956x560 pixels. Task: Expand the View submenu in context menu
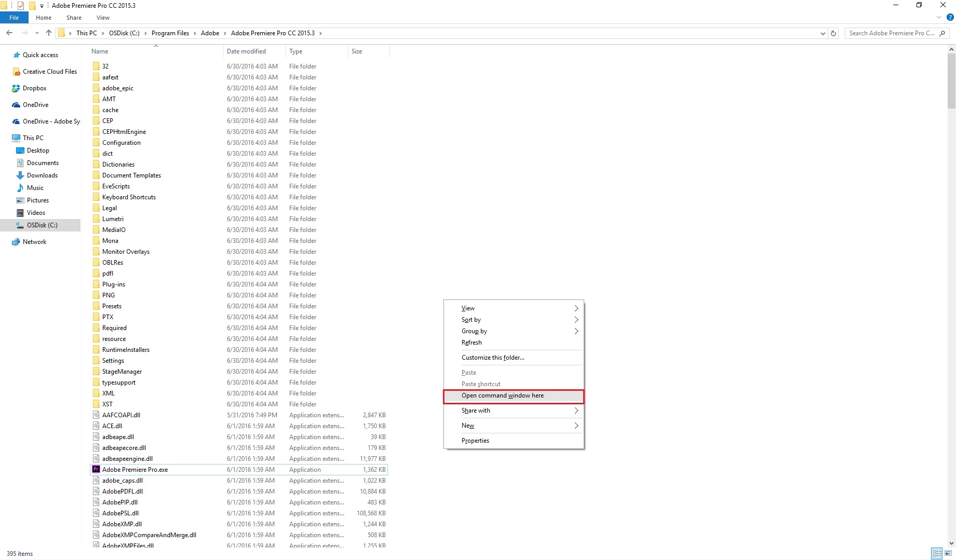pos(576,308)
